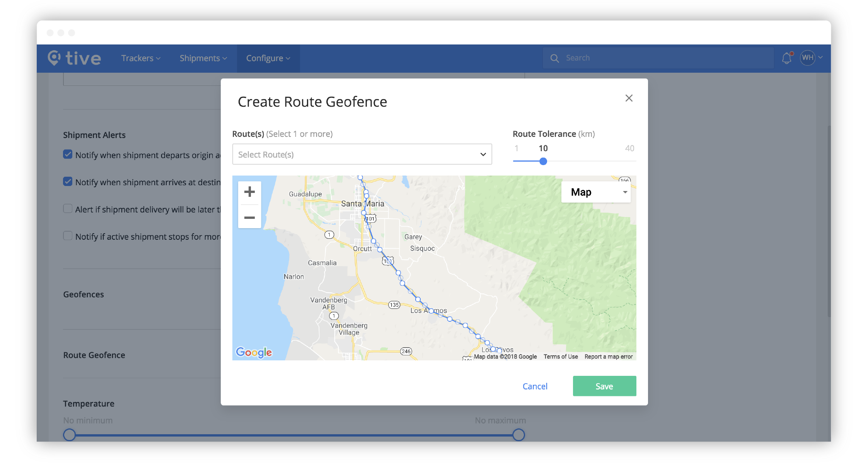Open the Select Route(s) dropdown

[x=362, y=154]
